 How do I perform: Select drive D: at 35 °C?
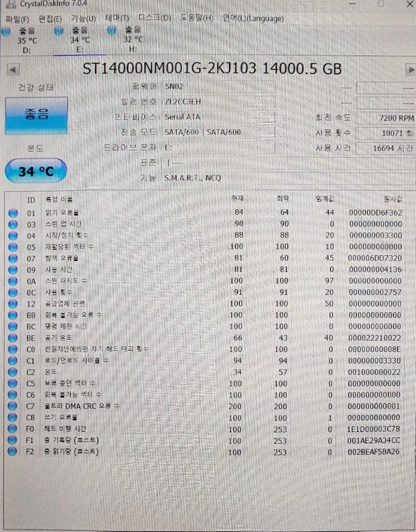point(27,40)
